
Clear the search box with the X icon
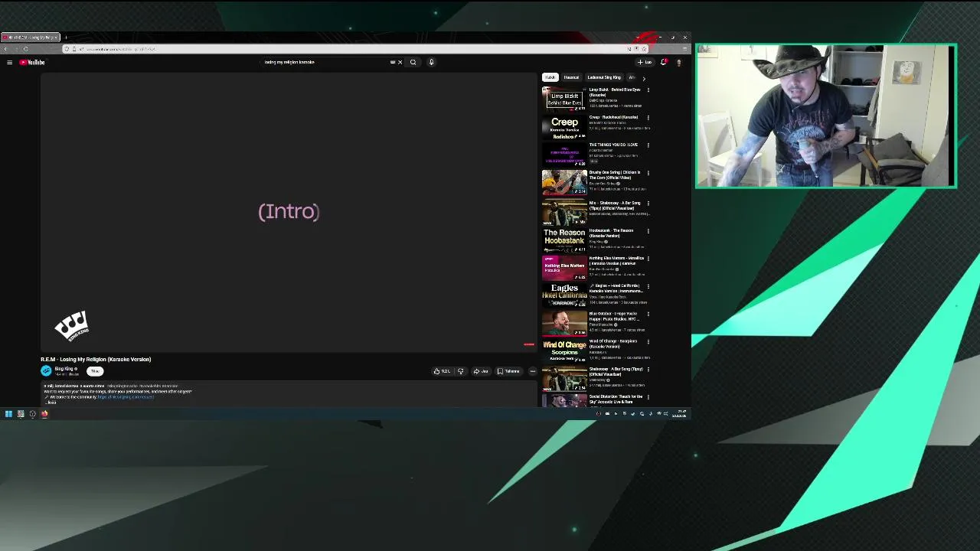click(400, 62)
